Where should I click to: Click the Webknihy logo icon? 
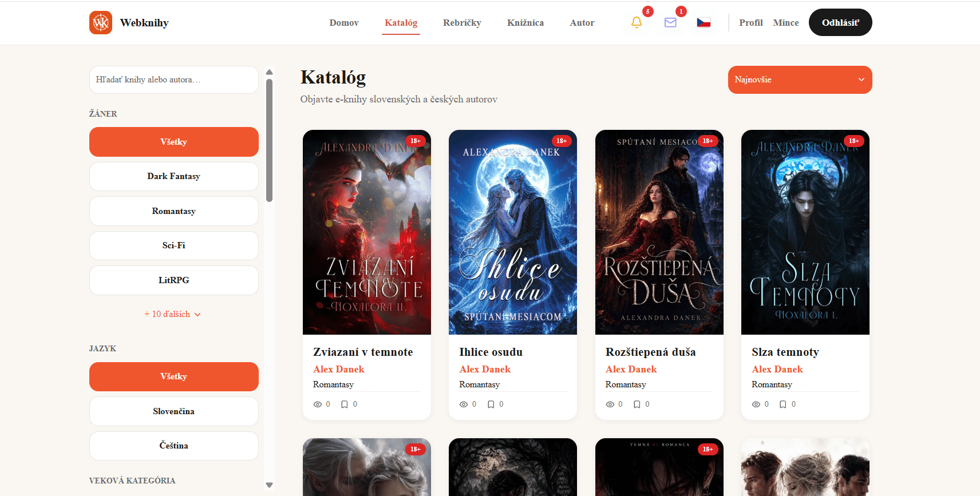(x=101, y=23)
